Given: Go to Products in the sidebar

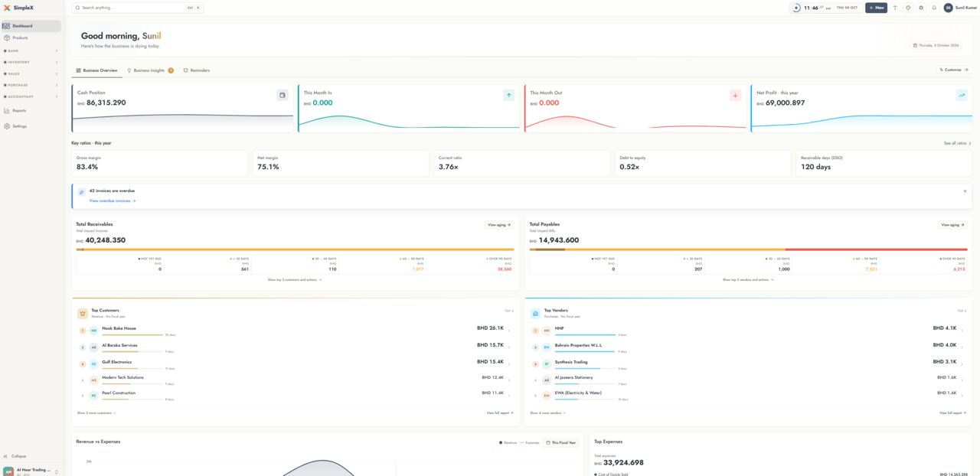Looking at the screenshot, I should [31, 37].
